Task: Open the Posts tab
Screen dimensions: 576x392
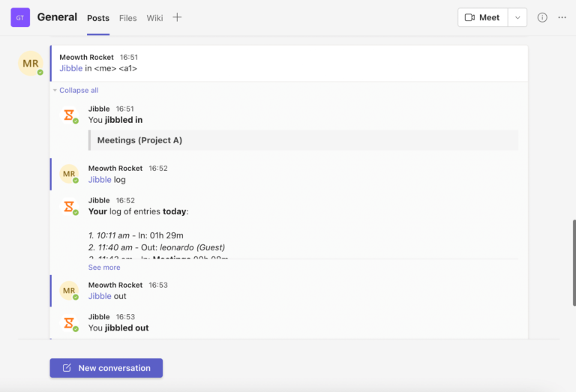Action: click(x=98, y=18)
